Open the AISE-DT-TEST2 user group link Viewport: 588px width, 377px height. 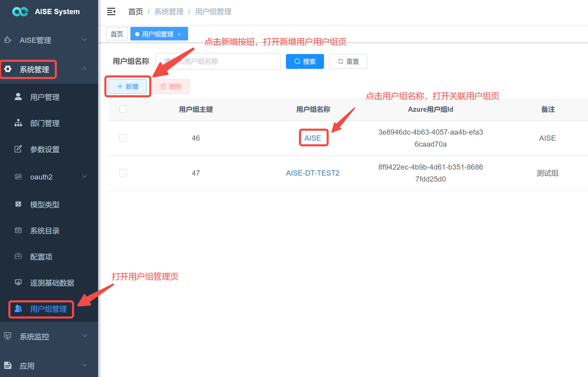coord(313,173)
